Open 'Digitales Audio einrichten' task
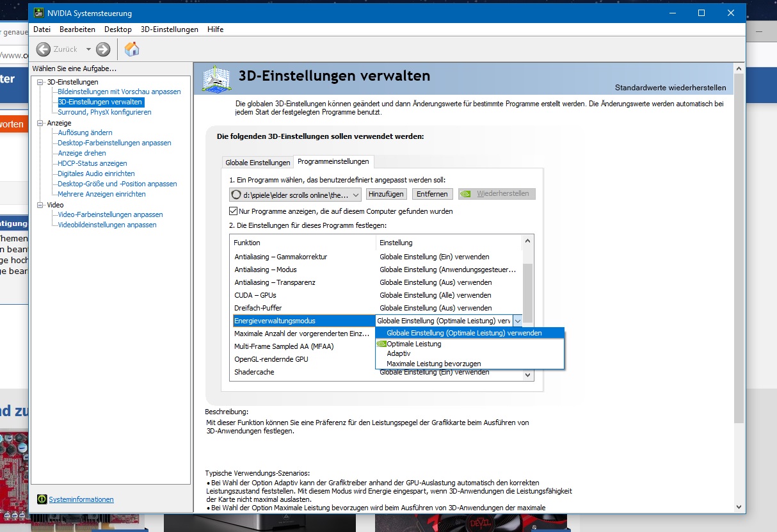The image size is (777, 532). [x=96, y=173]
